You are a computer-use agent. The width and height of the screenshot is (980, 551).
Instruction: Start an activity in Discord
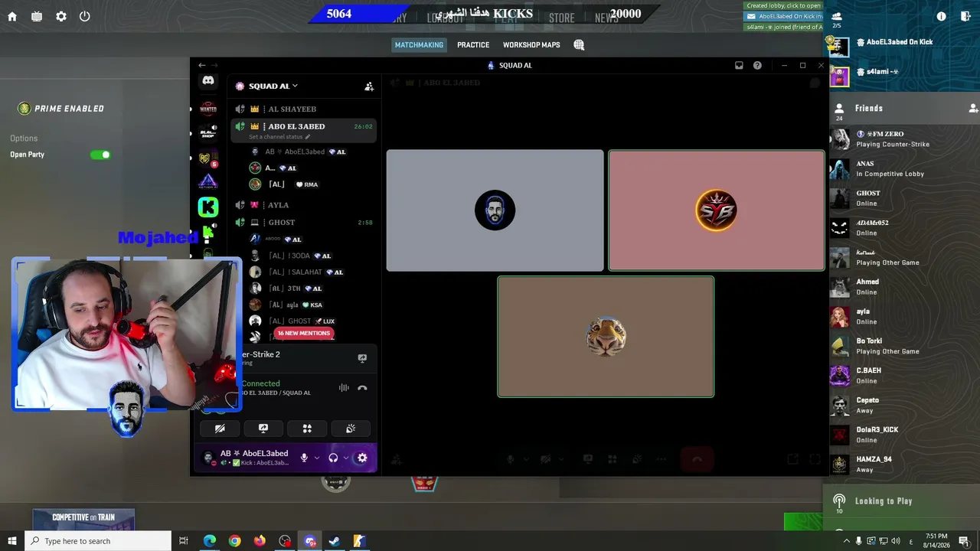tap(307, 429)
